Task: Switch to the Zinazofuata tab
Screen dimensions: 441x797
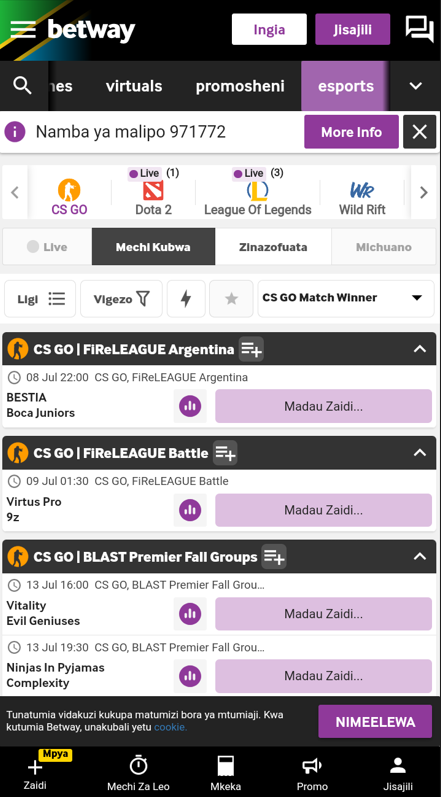Action: [273, 247]
